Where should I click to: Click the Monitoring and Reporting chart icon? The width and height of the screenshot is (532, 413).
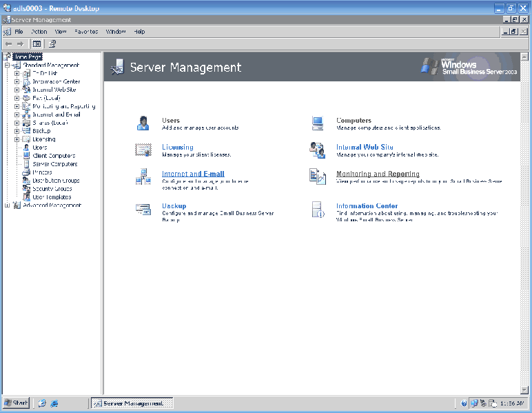click(318, 177)
